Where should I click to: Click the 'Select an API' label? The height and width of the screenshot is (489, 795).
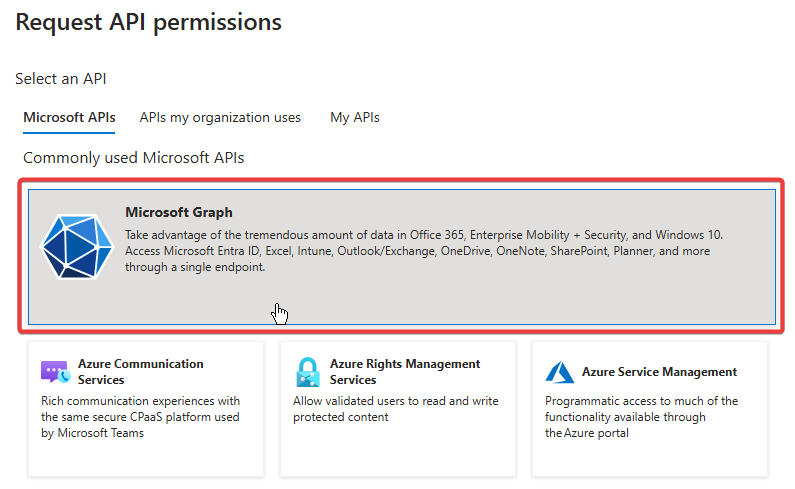[61, 79]
